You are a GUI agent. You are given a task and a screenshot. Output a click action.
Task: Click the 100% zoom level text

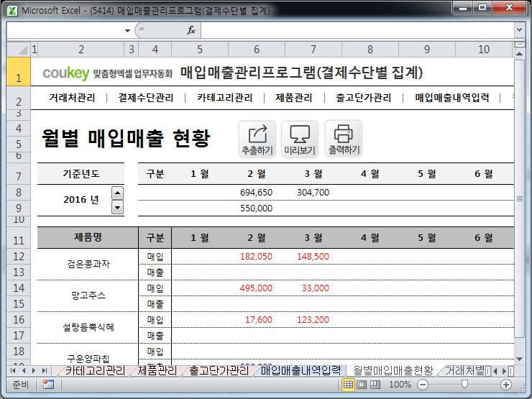coord(400,385)
